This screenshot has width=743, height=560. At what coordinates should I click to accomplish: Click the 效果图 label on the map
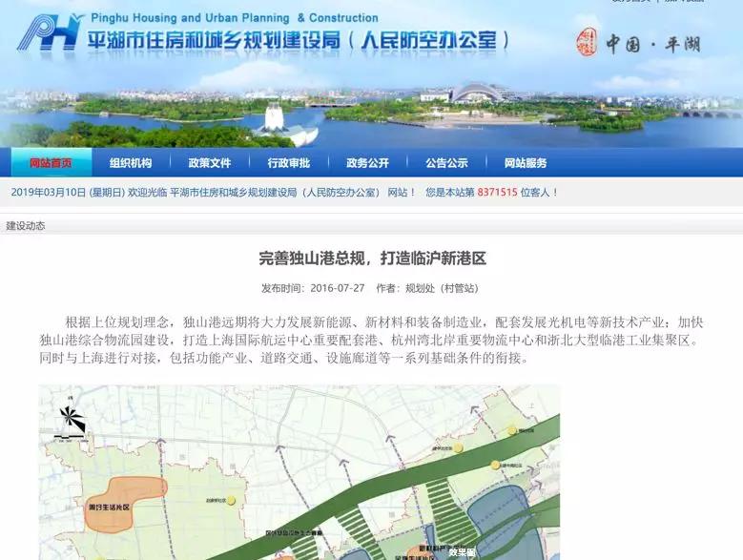462,552
